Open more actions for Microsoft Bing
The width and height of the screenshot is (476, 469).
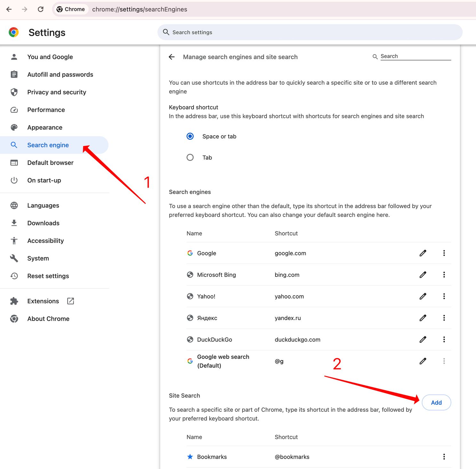click(444, 275)
